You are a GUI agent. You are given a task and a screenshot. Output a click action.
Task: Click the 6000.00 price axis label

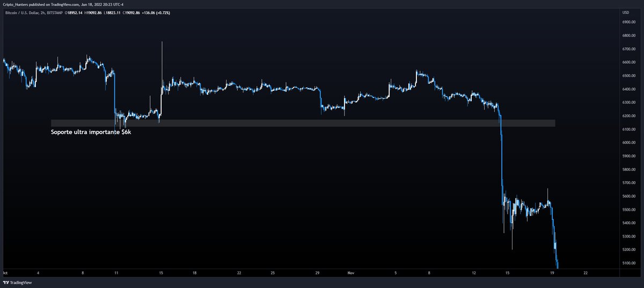629,143
